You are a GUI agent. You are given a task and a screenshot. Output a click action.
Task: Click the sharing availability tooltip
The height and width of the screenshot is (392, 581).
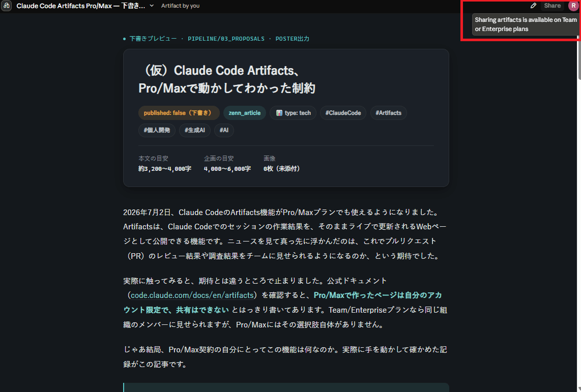coord(525,24)
